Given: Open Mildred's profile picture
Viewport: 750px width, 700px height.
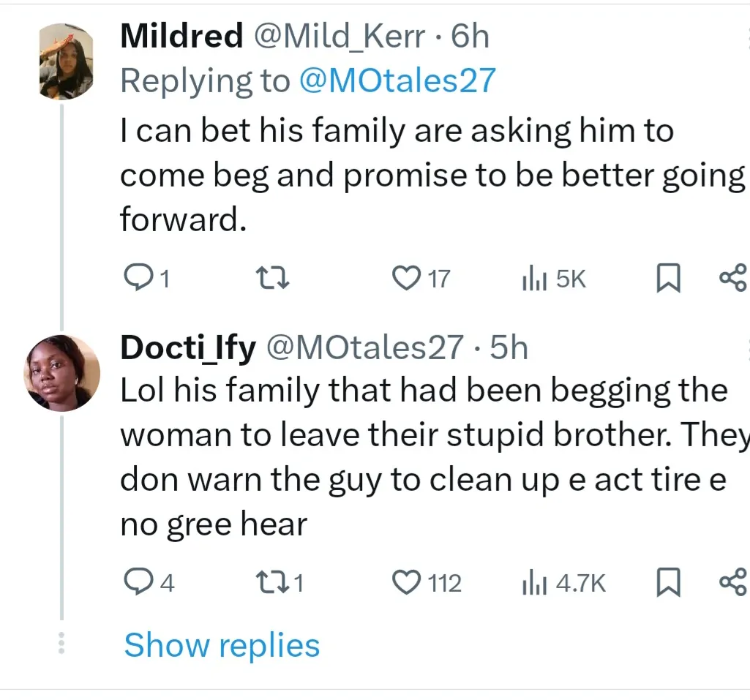Looking at the screenshot, I should [x=66, y=61].
